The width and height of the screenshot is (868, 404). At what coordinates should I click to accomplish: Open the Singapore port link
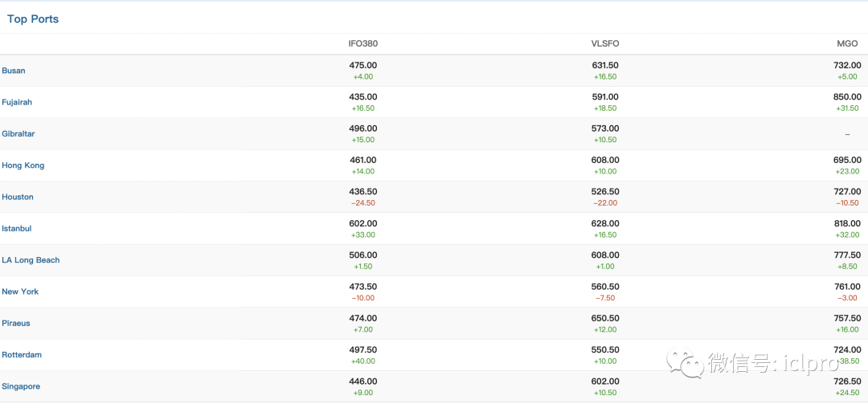click(x=21, y=386)
